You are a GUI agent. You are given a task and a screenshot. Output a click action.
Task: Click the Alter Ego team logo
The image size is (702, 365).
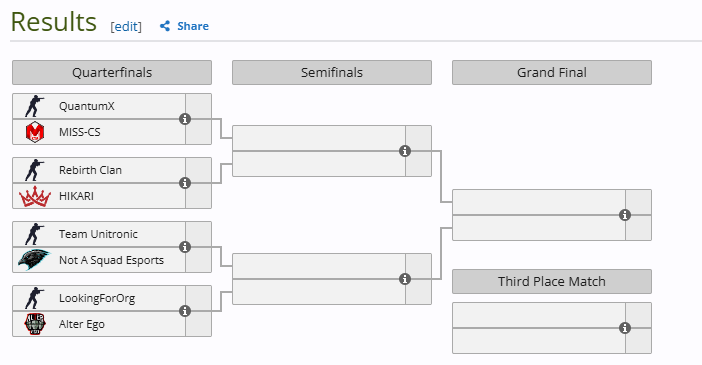35,324
